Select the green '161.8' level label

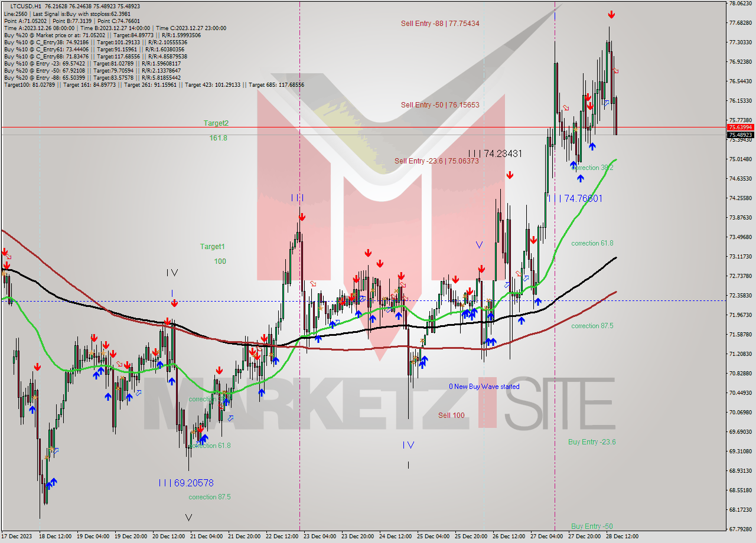218,138
